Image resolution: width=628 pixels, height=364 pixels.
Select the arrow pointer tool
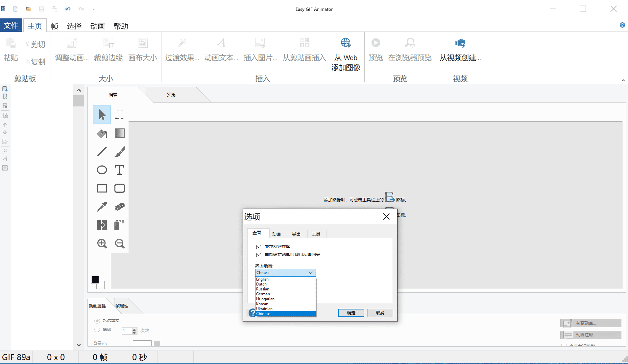click(102, 115)
